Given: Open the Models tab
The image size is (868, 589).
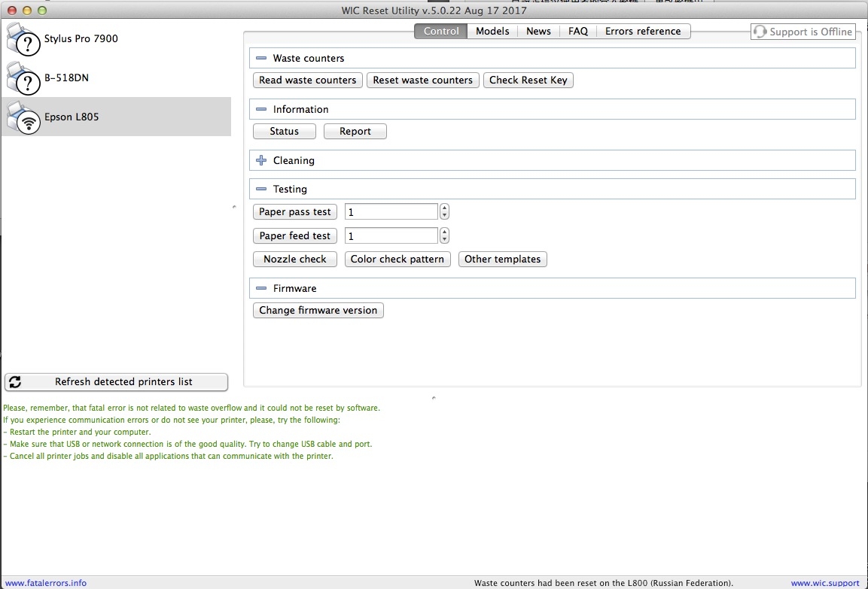Looking at the screenshot, I should (492, 31).
